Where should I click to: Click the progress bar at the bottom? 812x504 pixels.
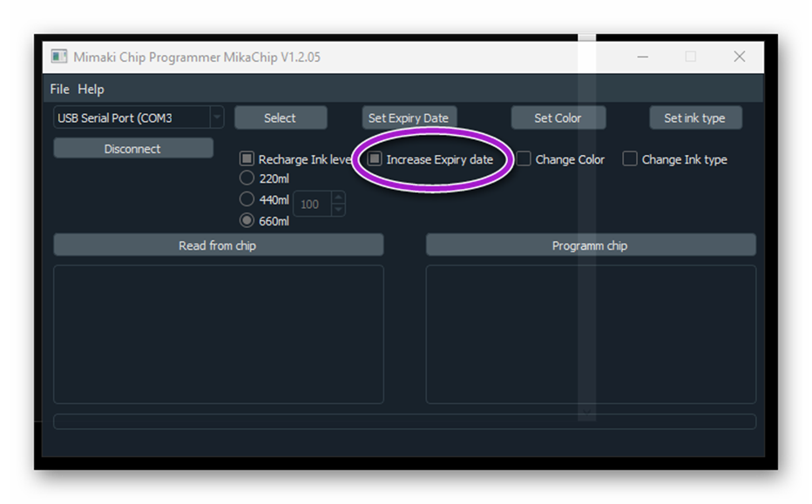click(404, 421)
